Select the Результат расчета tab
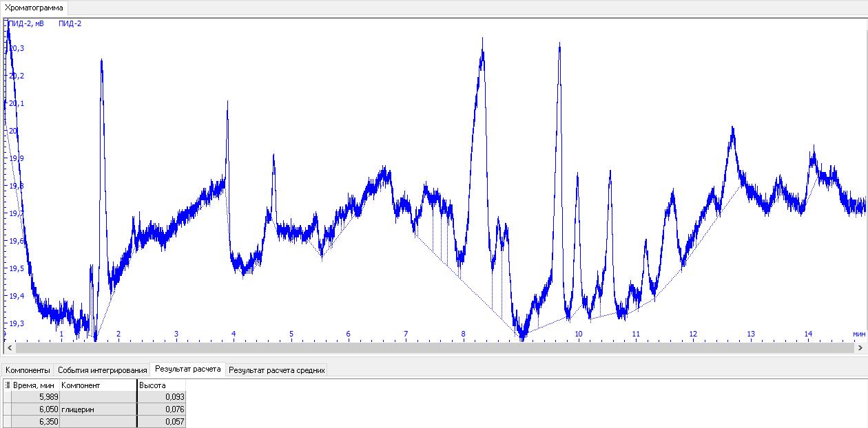The image size is (868, 428). click(x=187, y=370)
